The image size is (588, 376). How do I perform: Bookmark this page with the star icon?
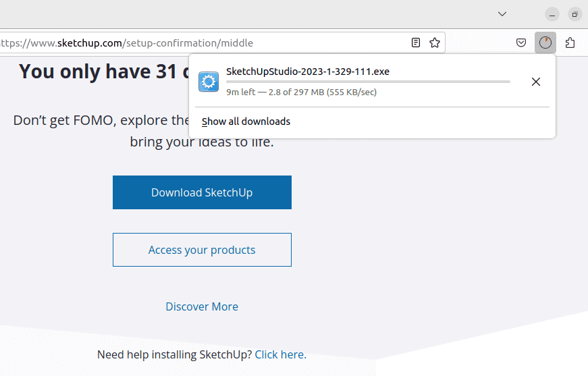click(x=435, y=43)
